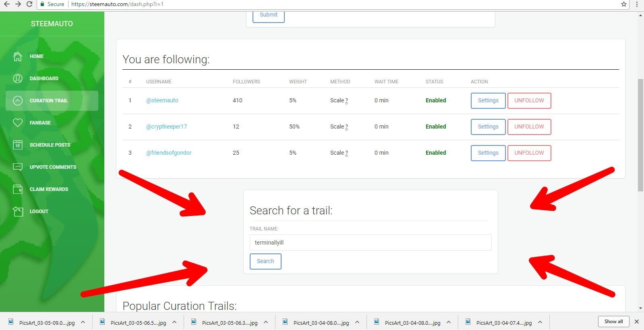Expand options for PicsArt_03-05-06.3 download
Screen dimensions: 644x330
(266, 322)
